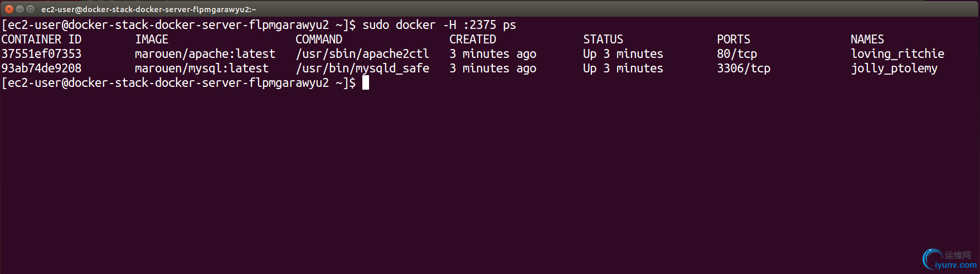The height and width of the screenshot is (274, 980).
Task: Maximize the terminal window
Action: point(31,9)
